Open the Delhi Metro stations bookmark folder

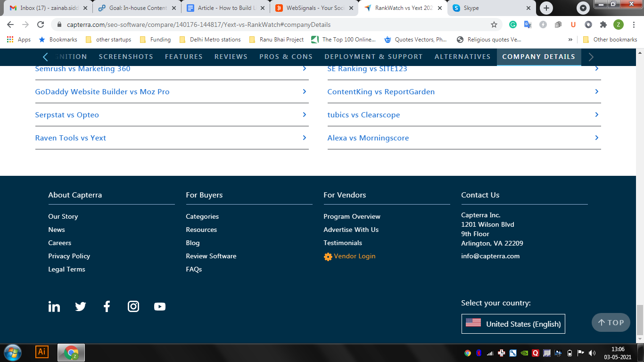click(210, 40)
